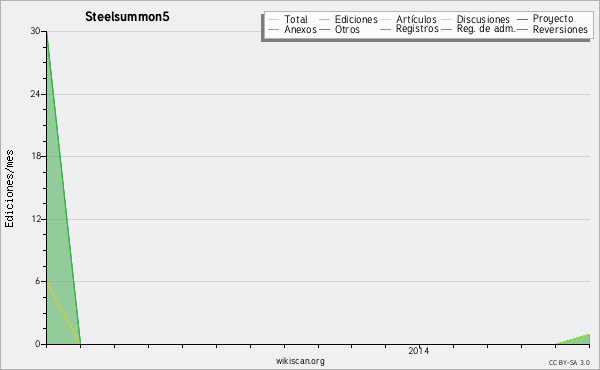600x370 pixels.
Task: Click the 30 y-axis value
Action: point(35,31)
